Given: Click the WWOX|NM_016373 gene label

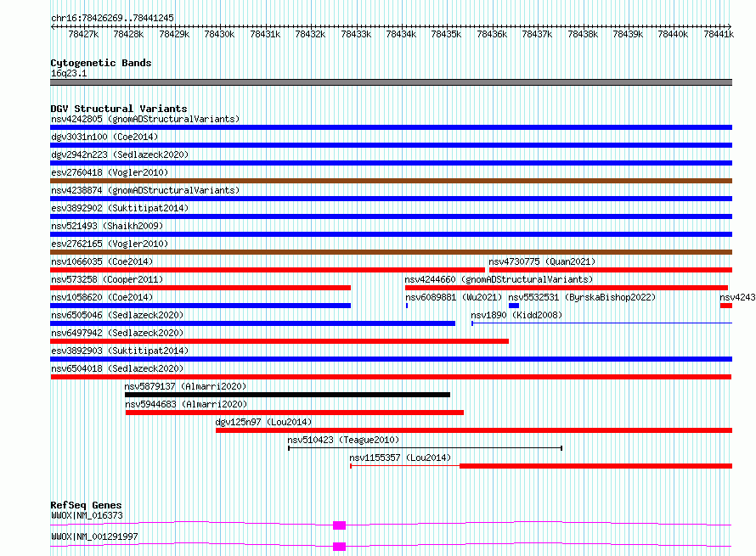Looking at the screenshot, I should point(87,515).
